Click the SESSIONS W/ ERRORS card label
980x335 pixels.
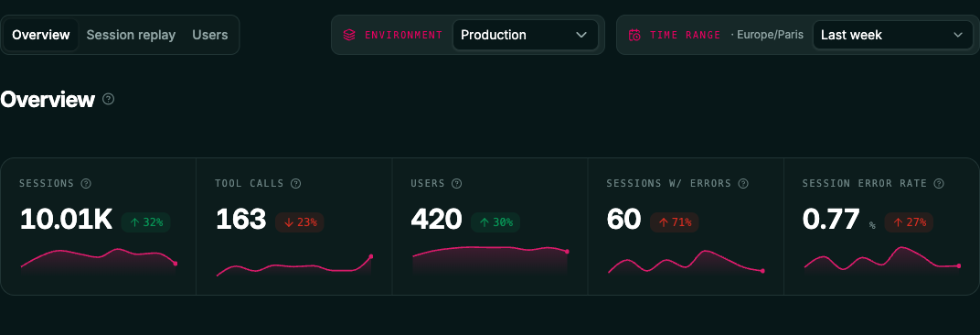(x=669, y=183)
